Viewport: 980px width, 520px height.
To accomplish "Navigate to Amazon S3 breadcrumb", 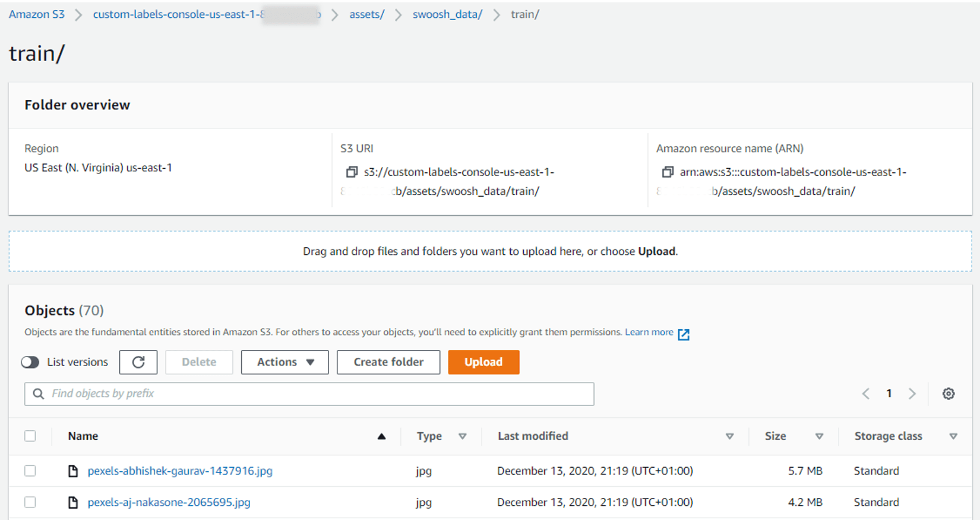I will pos(37,14).
